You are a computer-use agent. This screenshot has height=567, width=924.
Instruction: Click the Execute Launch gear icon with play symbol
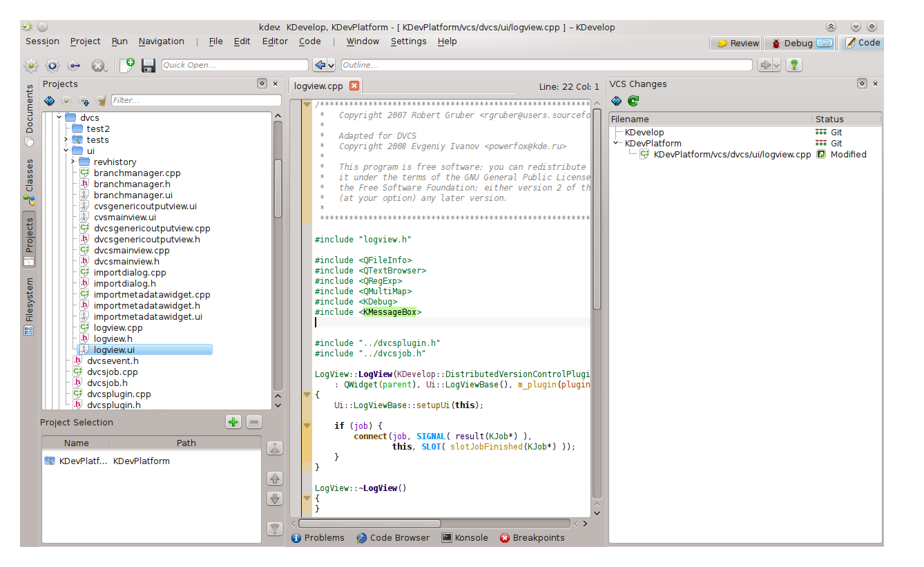(x=52, y=66)
